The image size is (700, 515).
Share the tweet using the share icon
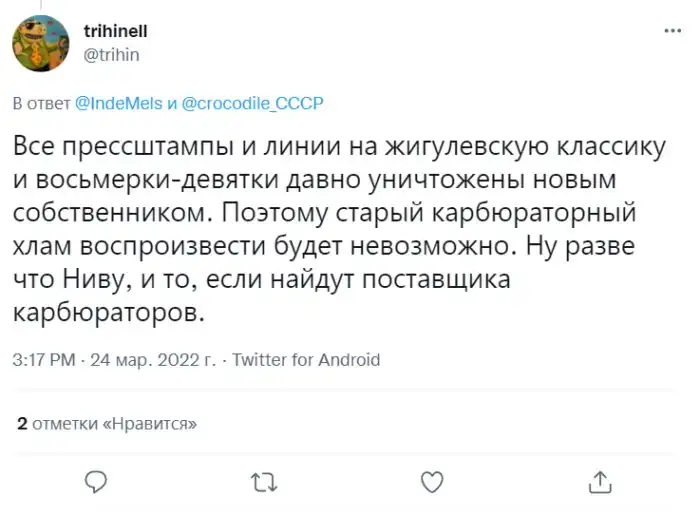[x=600, y=484]
